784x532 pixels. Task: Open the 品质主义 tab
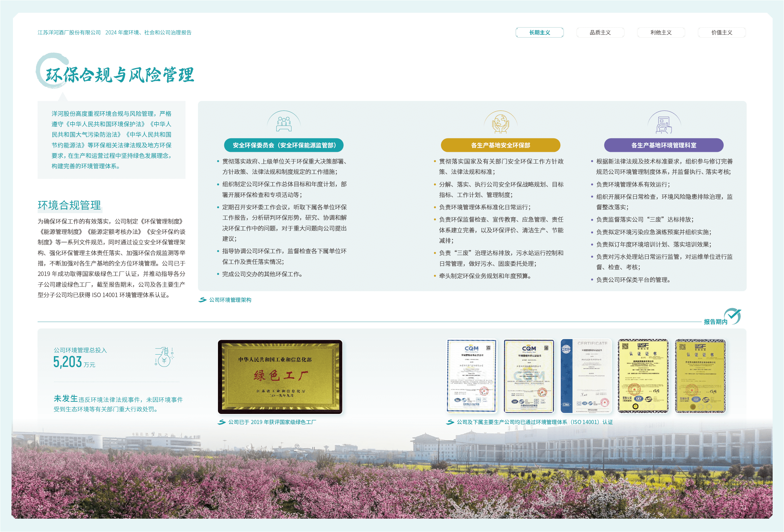[600, 33]
